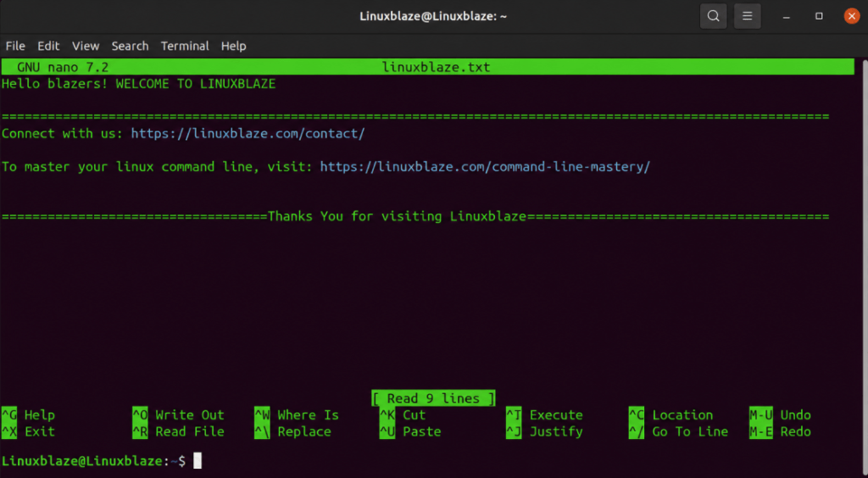Open the hamburger menu in title bar

748,16
